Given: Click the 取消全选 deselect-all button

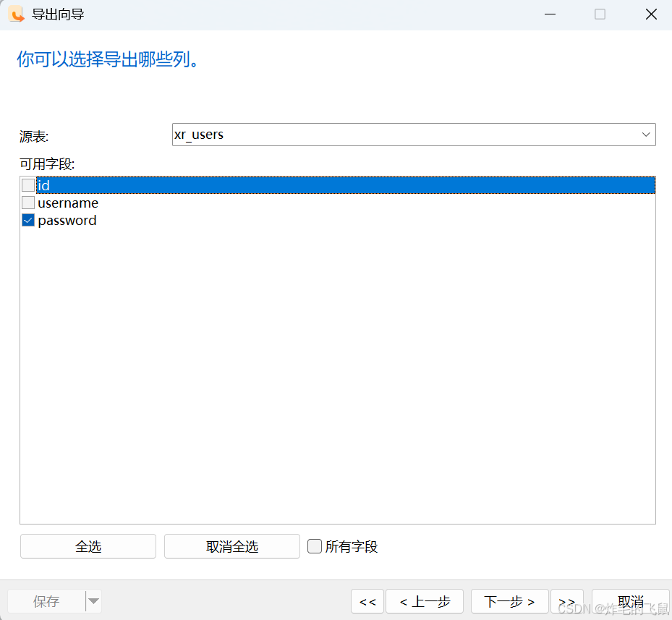Looking at the screenshot, I should [x=231, y=546].
